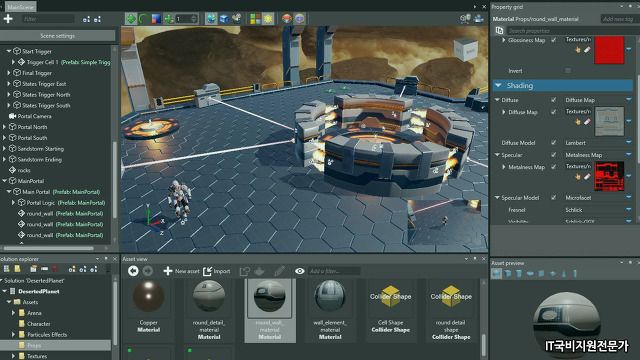The image size is (640, 360).
Task: Pick a texture for Diffuse Map with hand icon
Action: [x=578, y=122]
